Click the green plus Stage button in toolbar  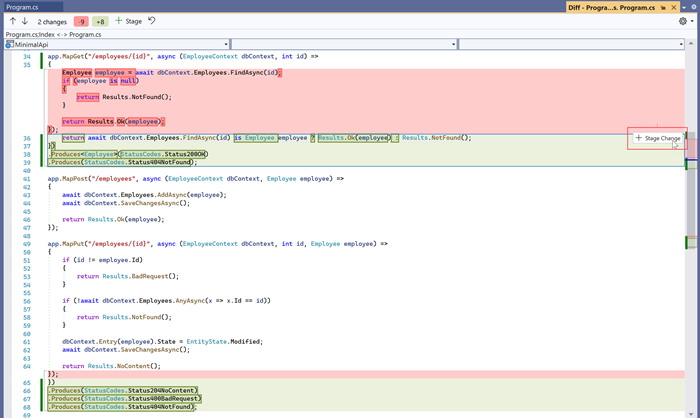click(x=128, y=21)
